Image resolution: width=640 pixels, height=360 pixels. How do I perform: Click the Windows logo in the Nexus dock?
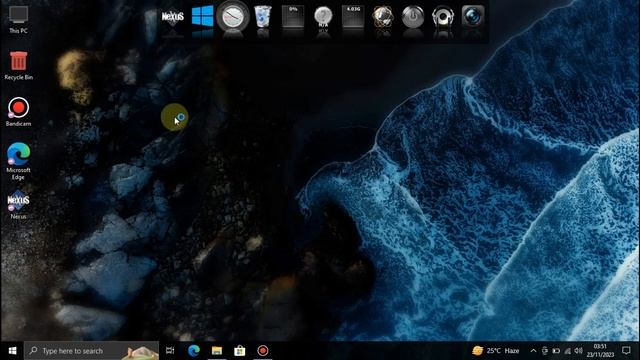pyautogui.click(x=202, y=17)
